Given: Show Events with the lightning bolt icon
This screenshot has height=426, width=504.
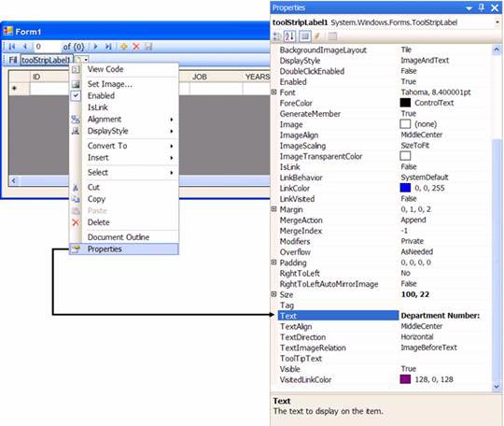Looking at the screenshot, I should (317, 36).
